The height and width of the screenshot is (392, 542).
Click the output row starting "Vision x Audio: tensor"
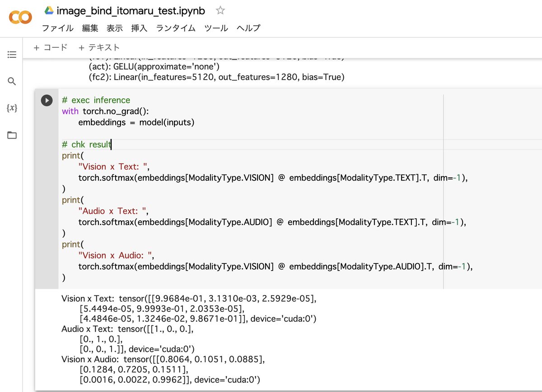[x=163, y=360]
